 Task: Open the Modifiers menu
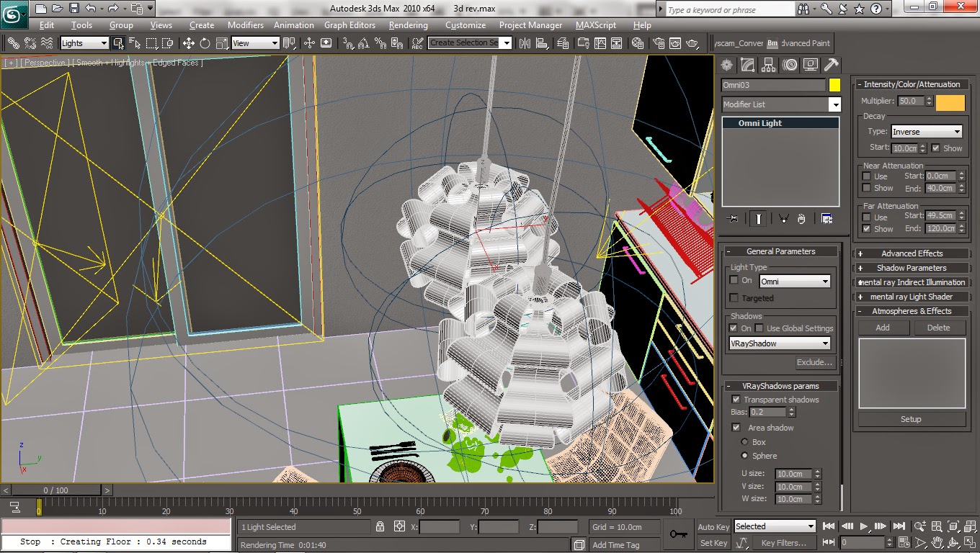(246, 25)
